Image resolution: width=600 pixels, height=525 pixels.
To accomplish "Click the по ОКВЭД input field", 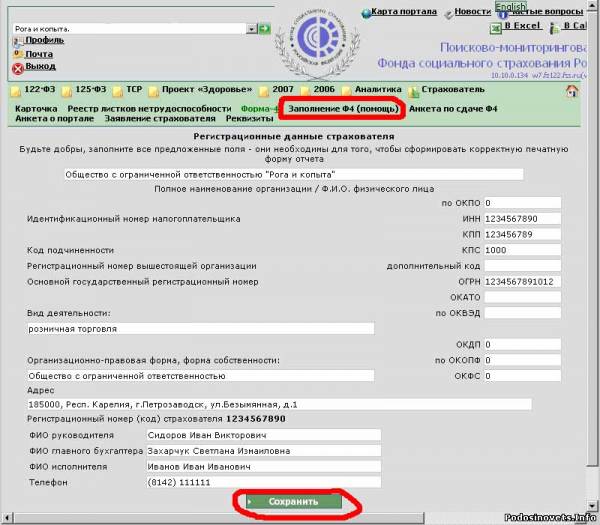I will (x=523, y=313).
